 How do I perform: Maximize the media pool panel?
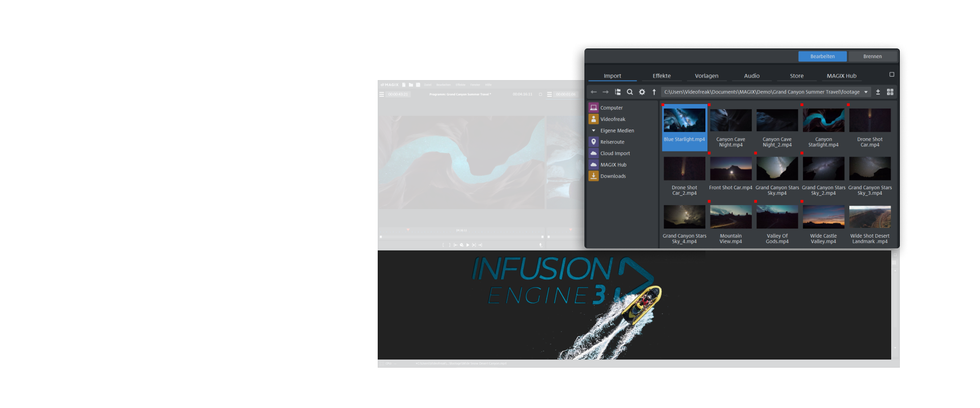892,74
